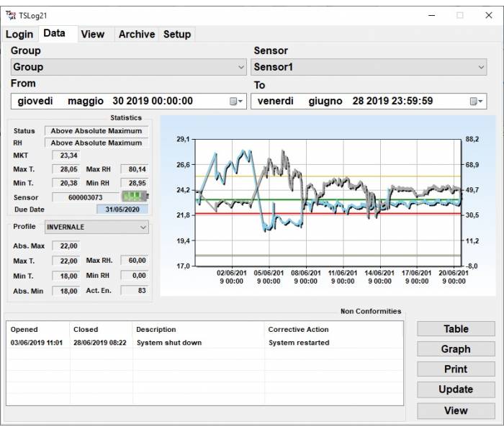Image resolution: width=504 pixels, height=432 pixels.
Task: Click the RH field Above Absolute Maximum
Action: coord(96,143)
